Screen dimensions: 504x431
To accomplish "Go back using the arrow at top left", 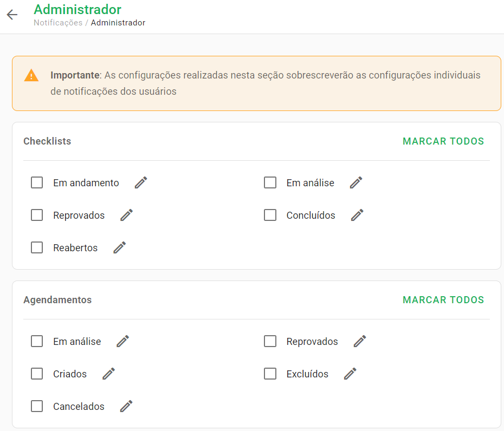I will tap(11, 15).
